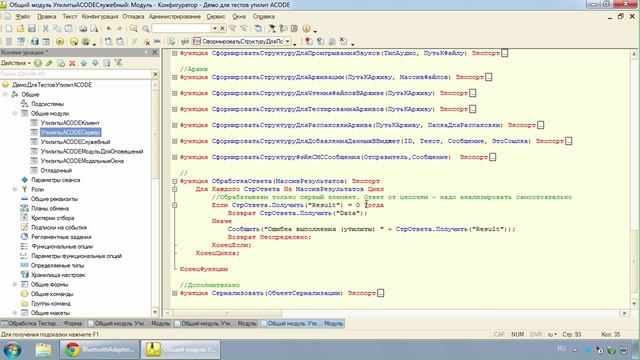This screenshot has width=640, height=360.
Task: Select Хранилища настроек in the tree
Action: click(58, 275)
